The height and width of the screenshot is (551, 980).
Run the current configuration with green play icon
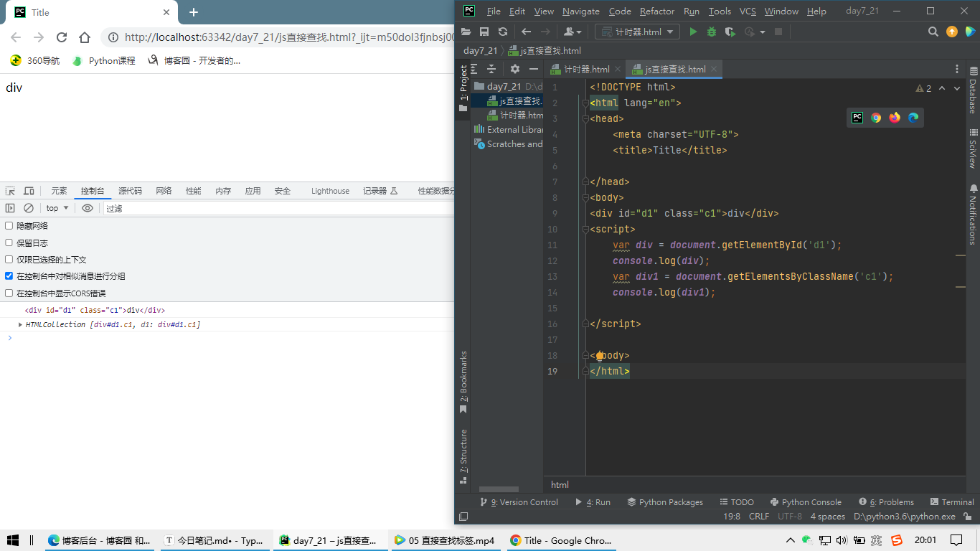tap(693, 32)
